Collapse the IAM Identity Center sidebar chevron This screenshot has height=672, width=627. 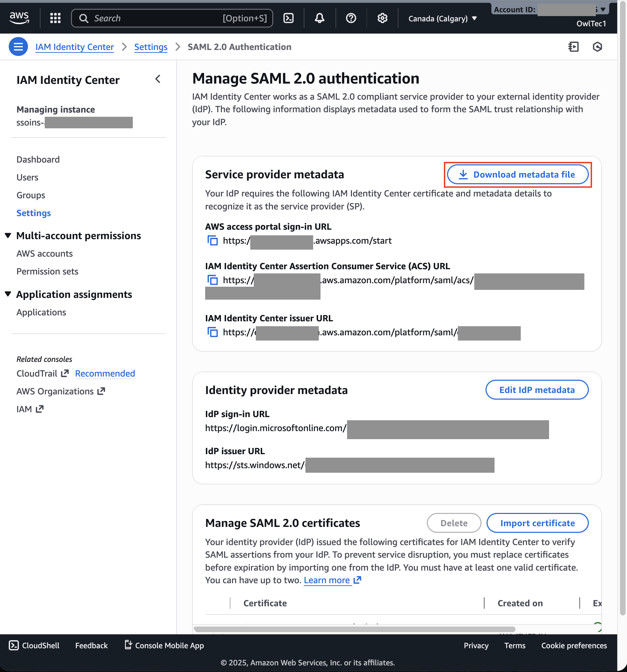[158, 79]
